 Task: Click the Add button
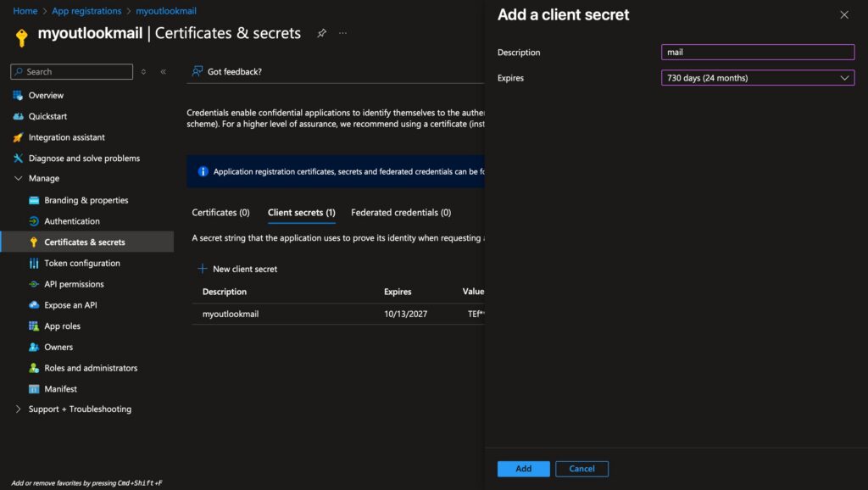click(x=523, y=469)
